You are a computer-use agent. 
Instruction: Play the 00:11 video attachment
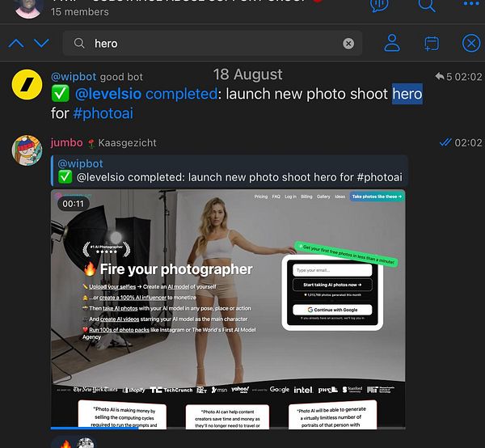click(228, 310)
